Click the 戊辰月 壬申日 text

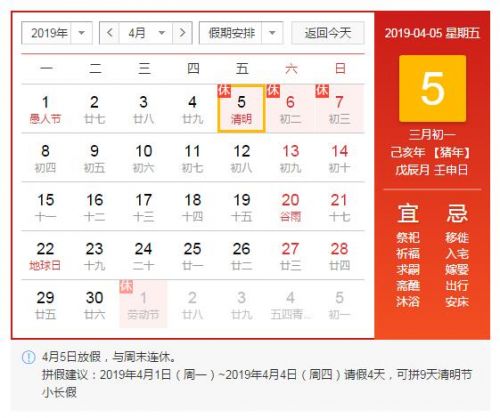tap(432, 170)
